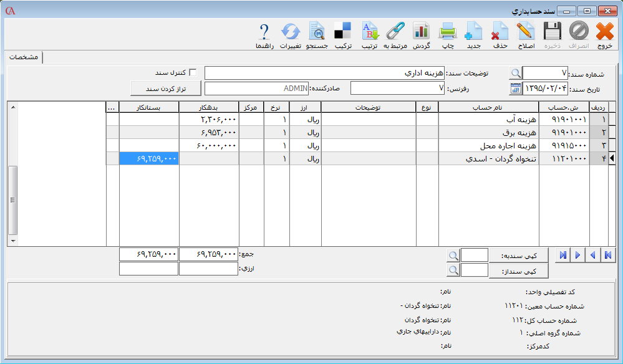Image resolution: width=623 pixels, height=364 pixels.
Task: Click the کپی سند از button
Action: coord(519,271)
